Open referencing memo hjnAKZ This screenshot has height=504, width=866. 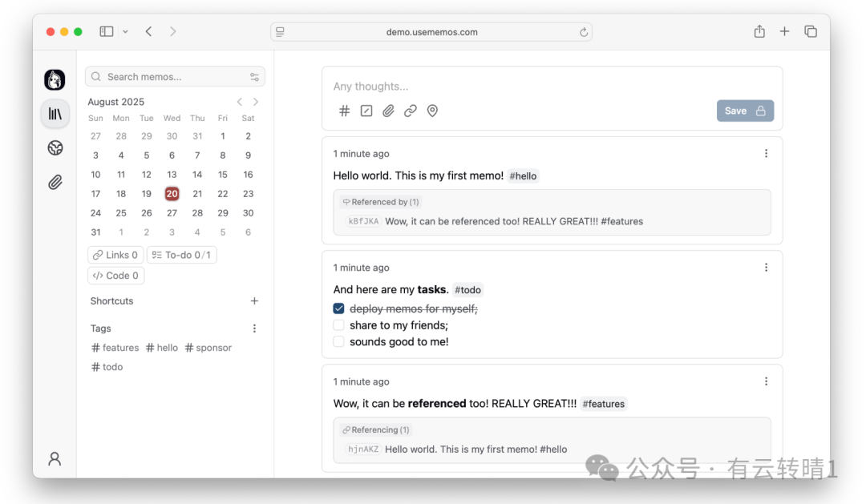pos(455,450)
